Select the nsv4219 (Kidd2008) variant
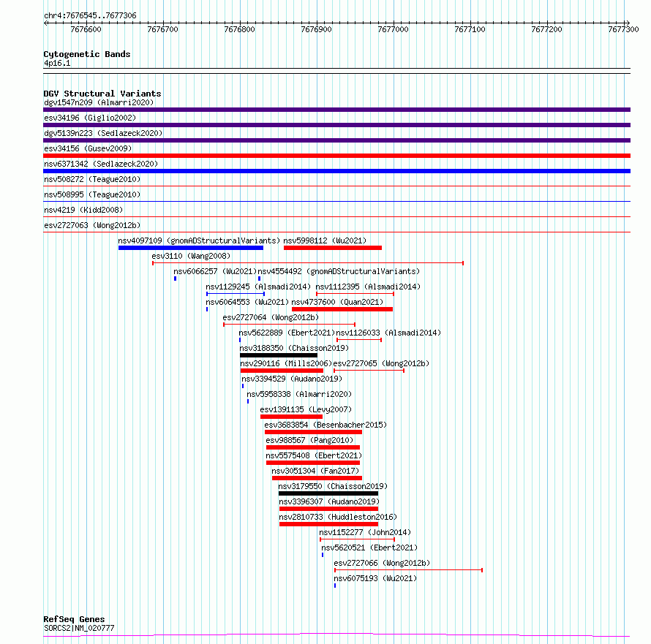This screenshot has height=644, width=651. 83,210
